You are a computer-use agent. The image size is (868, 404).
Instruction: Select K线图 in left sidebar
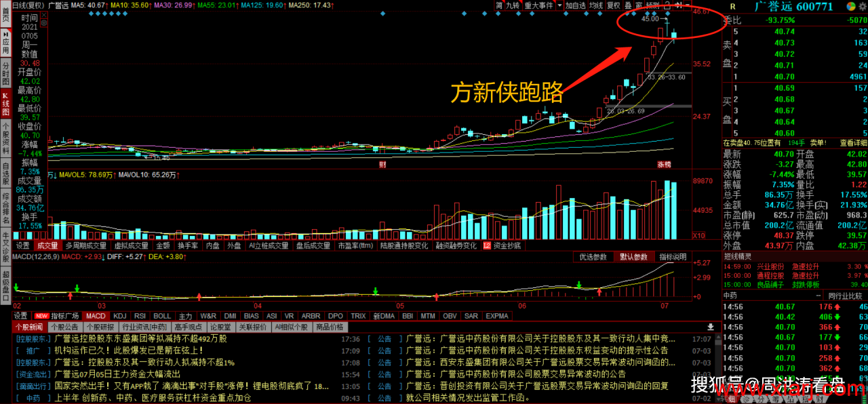[5, 105]
